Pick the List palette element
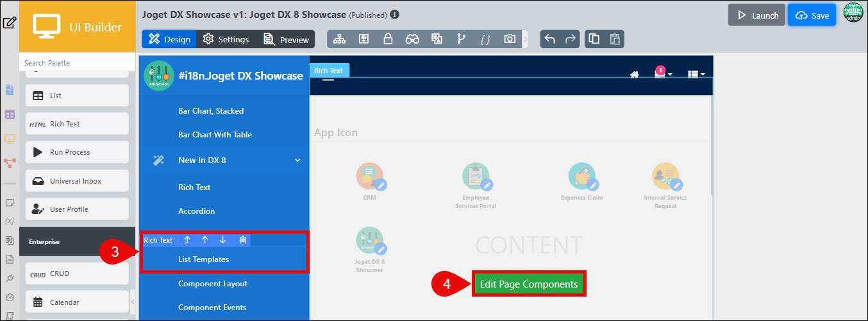The width and height of the screenshot is (868, 321). pyautogui.click(x=77, y=96)
